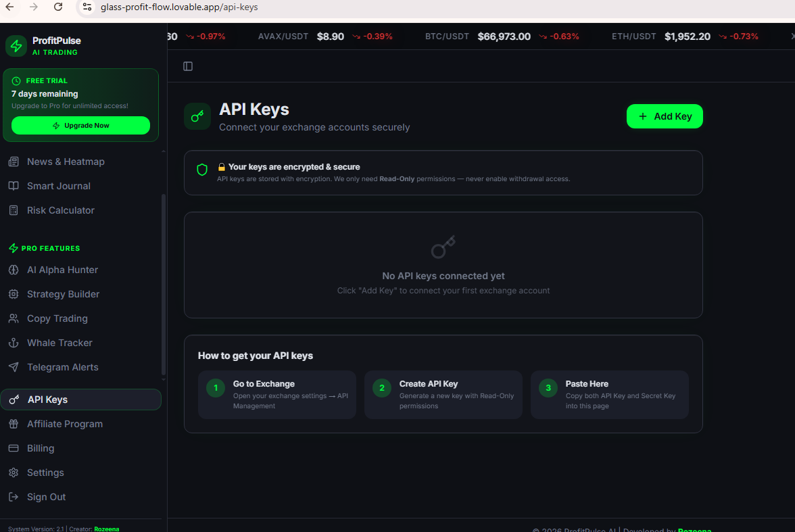795x532 pixels.
Task: Open the Billing page from the sidebar
Action: (x=41, y=448)
